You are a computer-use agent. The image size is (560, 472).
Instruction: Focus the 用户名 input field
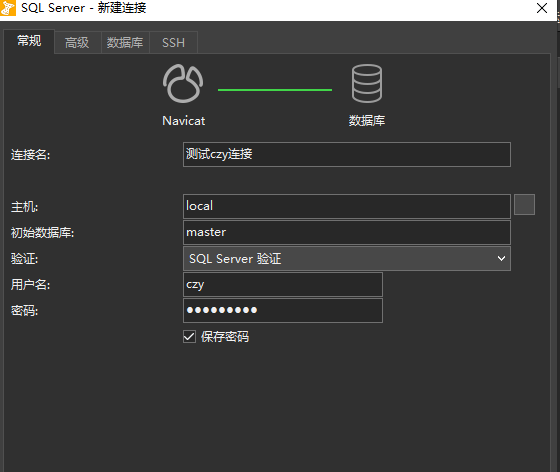pyautogui.click(x=283, y=285)
